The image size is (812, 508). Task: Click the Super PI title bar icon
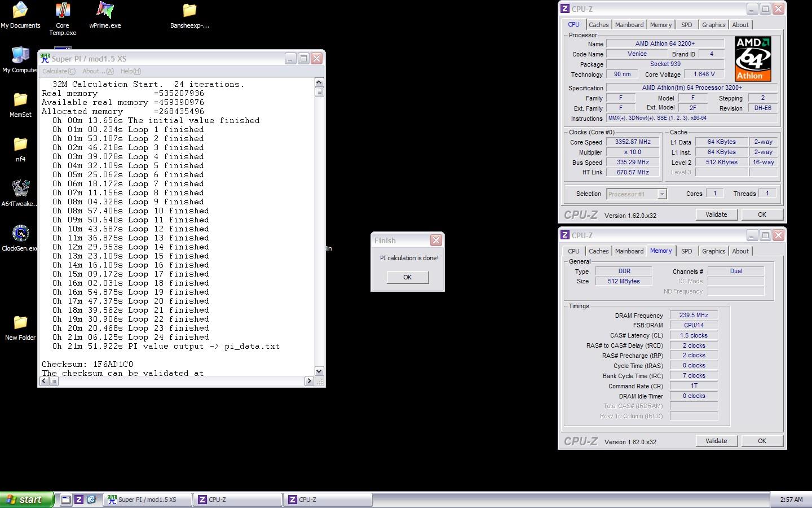point(45,58)
